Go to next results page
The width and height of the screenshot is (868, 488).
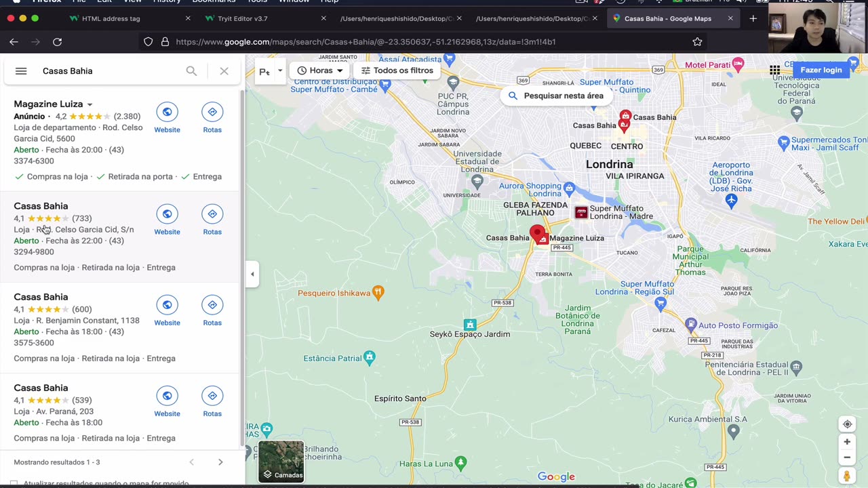[220, 462]
